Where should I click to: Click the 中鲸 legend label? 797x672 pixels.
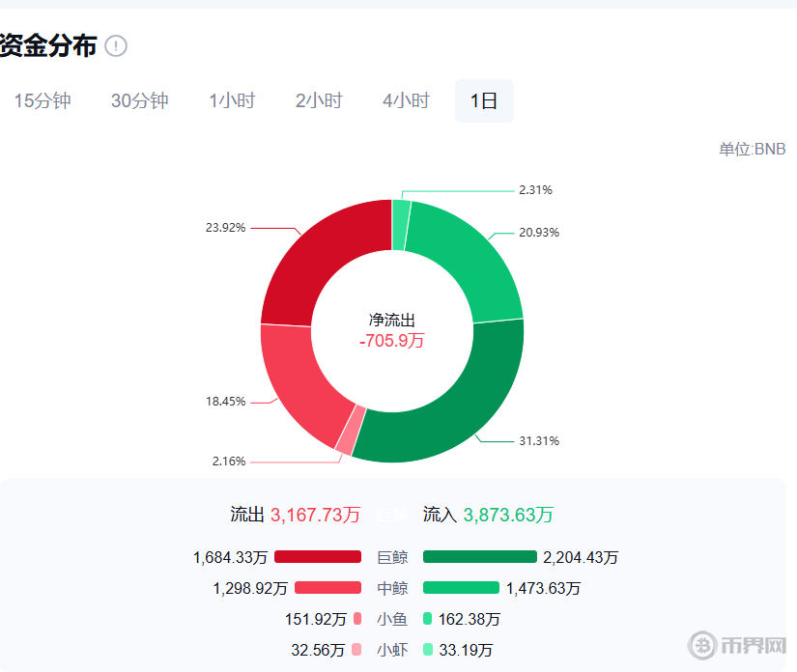pyautogui.click(x=392, y=588)
